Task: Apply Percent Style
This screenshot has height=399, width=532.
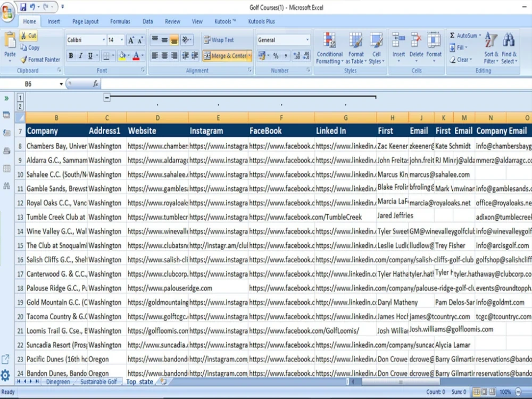Action: coord(276,56)
